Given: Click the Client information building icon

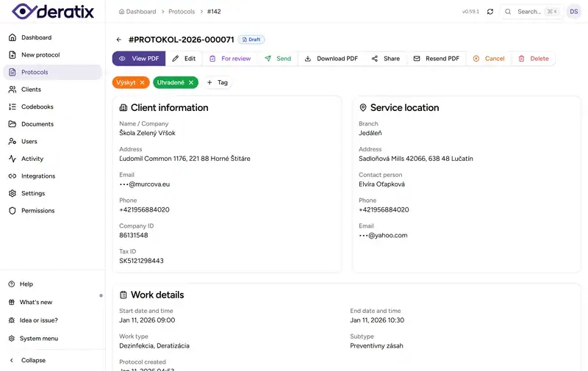Looking at the screenshot, I should (123, 107).
